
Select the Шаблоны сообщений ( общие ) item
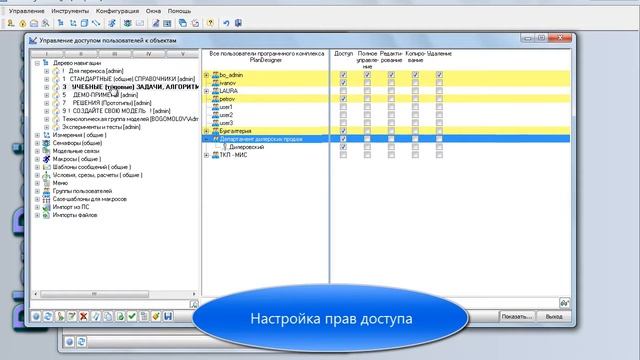click(x=92, y=167)
